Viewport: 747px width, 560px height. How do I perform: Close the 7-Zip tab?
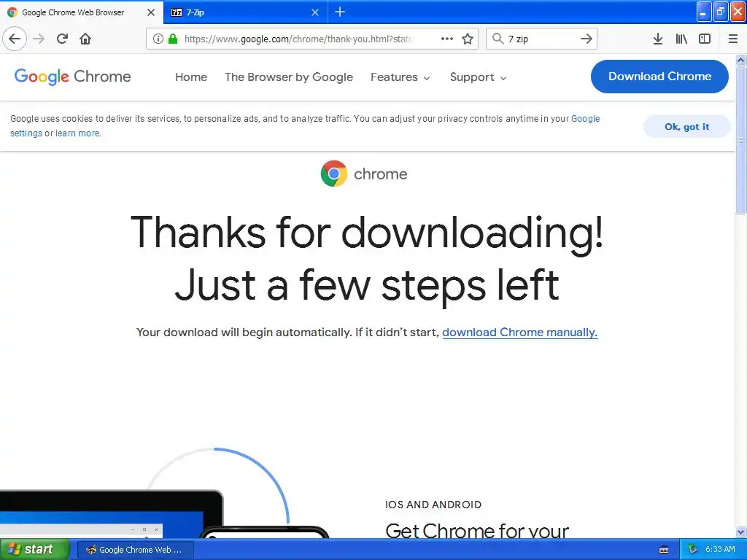(x=315, y=12)
